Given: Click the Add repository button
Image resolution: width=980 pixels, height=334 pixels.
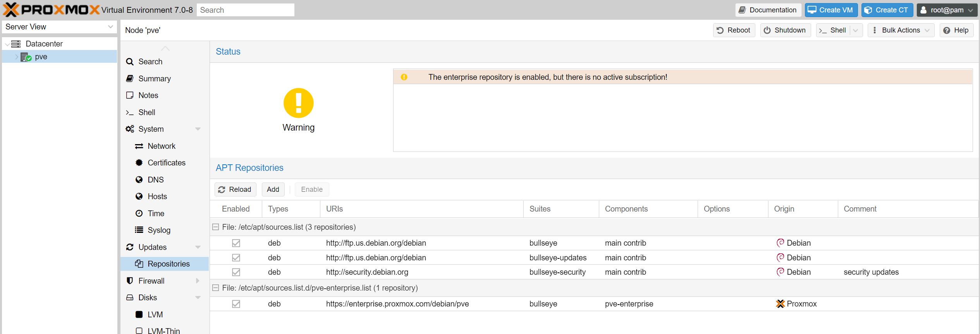Looking at the screenshot, I should (273, 189).
